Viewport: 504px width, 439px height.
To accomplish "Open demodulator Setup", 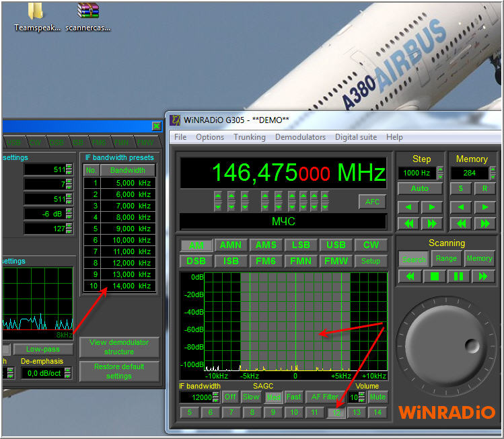I will (371, 261).
